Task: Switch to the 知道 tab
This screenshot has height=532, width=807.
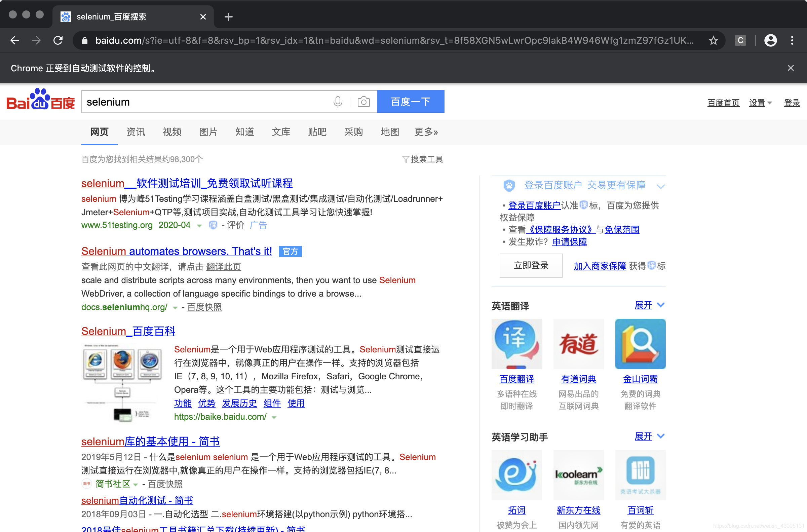Action: click(244, 131)
